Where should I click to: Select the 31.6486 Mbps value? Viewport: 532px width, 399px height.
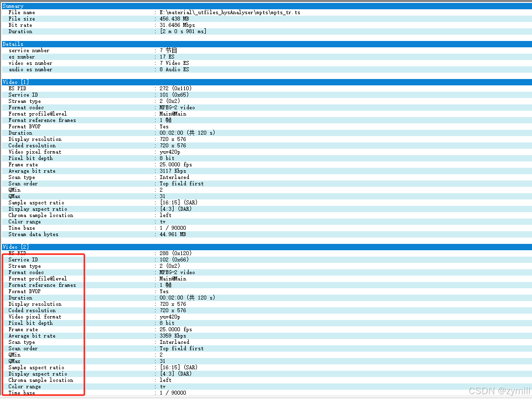(x=177, y=25)
